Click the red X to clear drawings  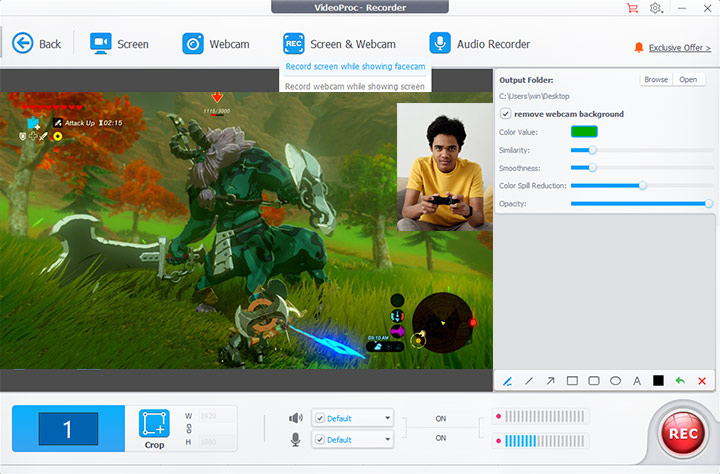point(702,381)
